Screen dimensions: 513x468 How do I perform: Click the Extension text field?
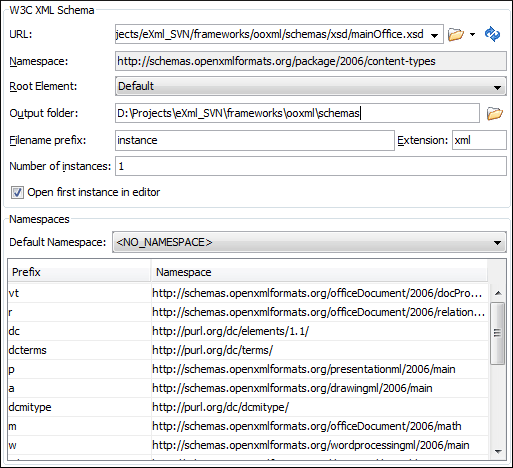pos(479,140)
